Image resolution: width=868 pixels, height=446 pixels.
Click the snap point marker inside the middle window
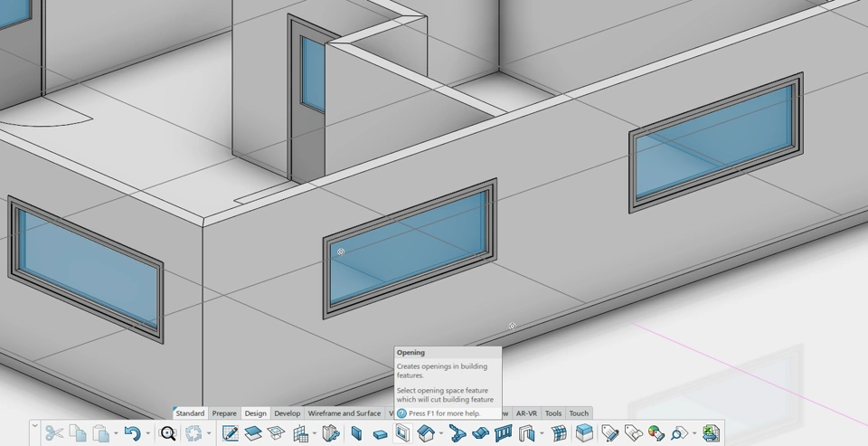(x=341, y=251)
